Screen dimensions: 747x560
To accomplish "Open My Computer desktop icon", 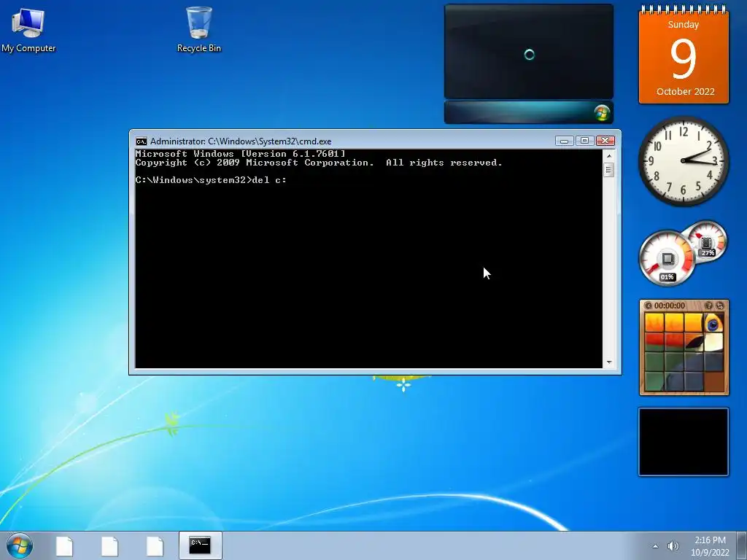I will (x=28, y=29).
